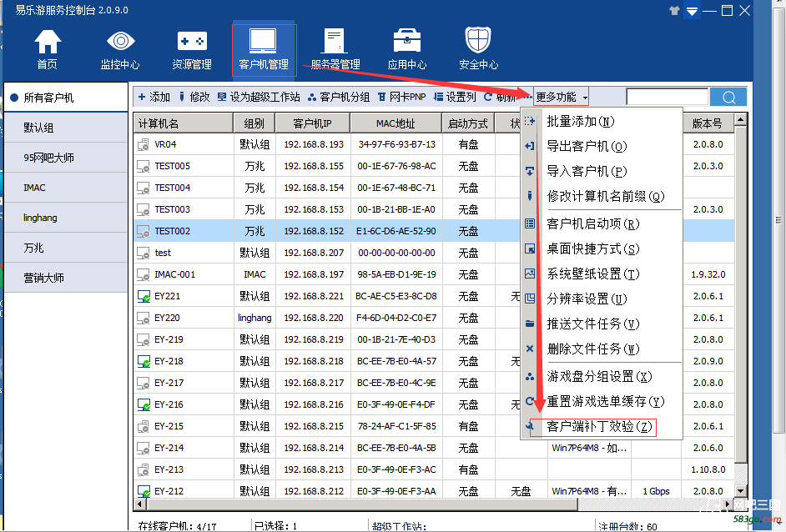Sort by 版本号 column header
This screenshot has width=786, height=532.
coord(708,123)
